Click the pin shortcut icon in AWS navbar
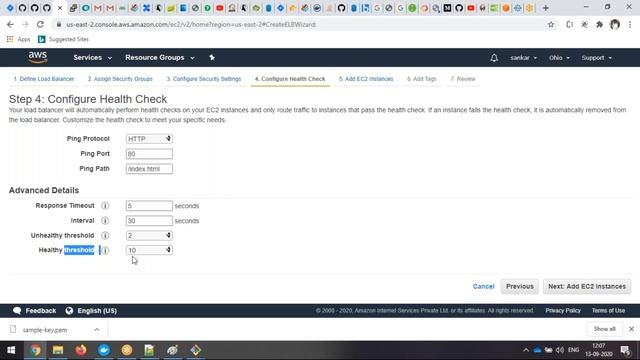Viewport: 640px width, 360px height. point(212,58)
